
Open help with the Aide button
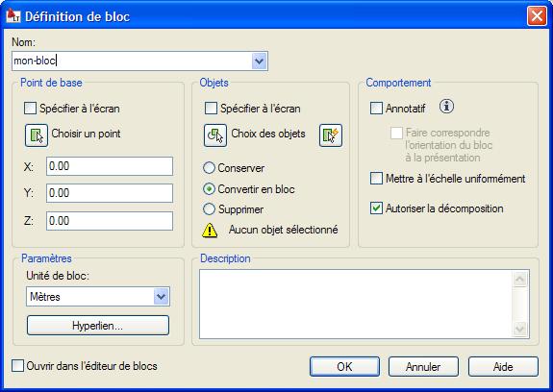[503, 366]
